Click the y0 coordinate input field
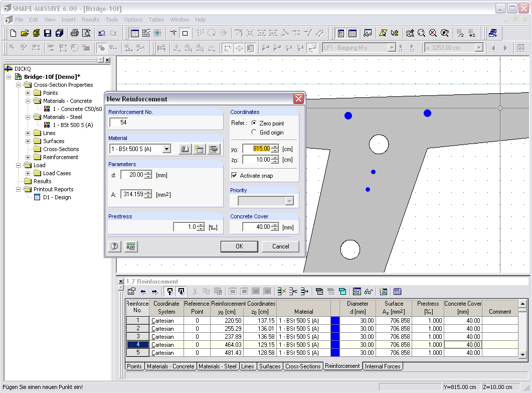Screen dimensions: 532x393 point(257,149)
